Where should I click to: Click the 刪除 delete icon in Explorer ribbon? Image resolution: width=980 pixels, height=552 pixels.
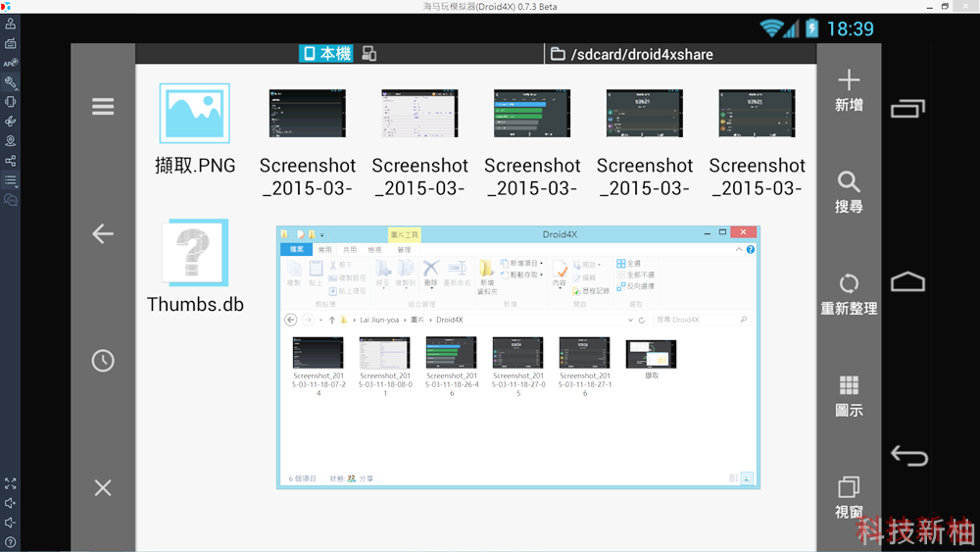430,274
